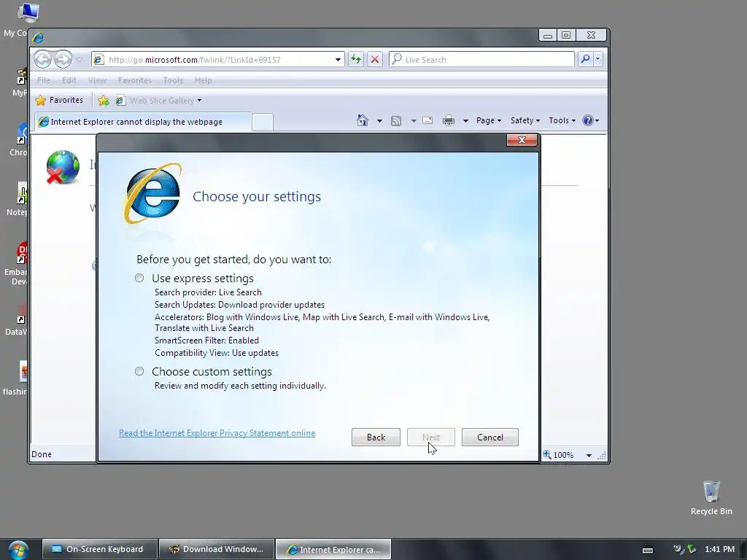Screen dimensions: 747x560
Task: Click the Search magnifier button
Action: [585, 59]
